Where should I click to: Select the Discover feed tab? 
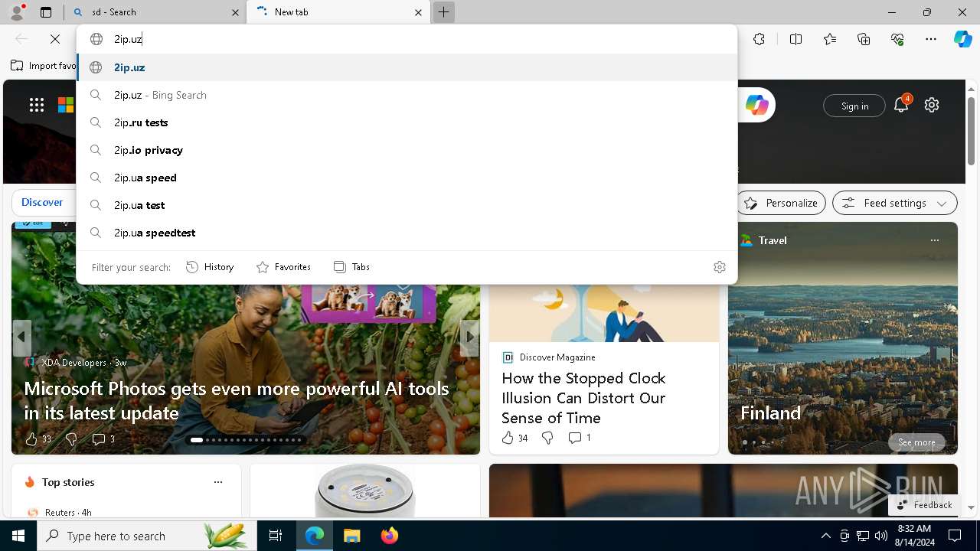(x=42, y=202)
